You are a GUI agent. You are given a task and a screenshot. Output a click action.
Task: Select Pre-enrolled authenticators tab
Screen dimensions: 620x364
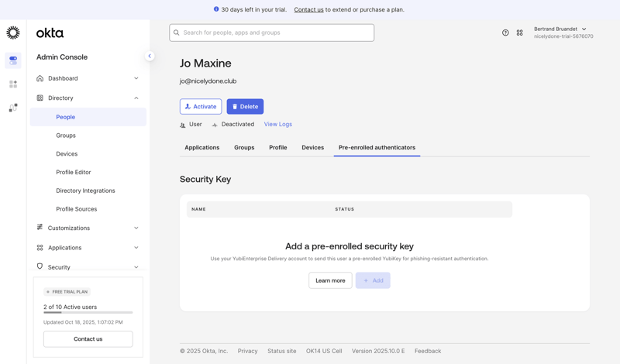377,147
